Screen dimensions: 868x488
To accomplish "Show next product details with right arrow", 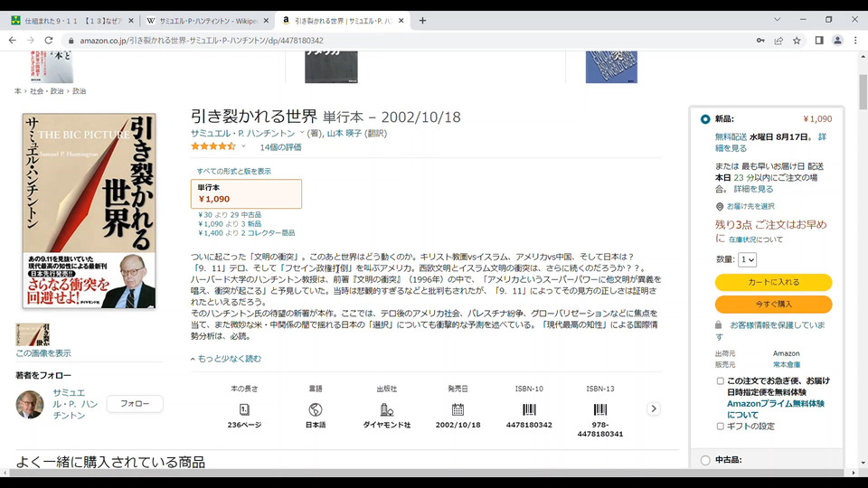I will tap(654, 408).
